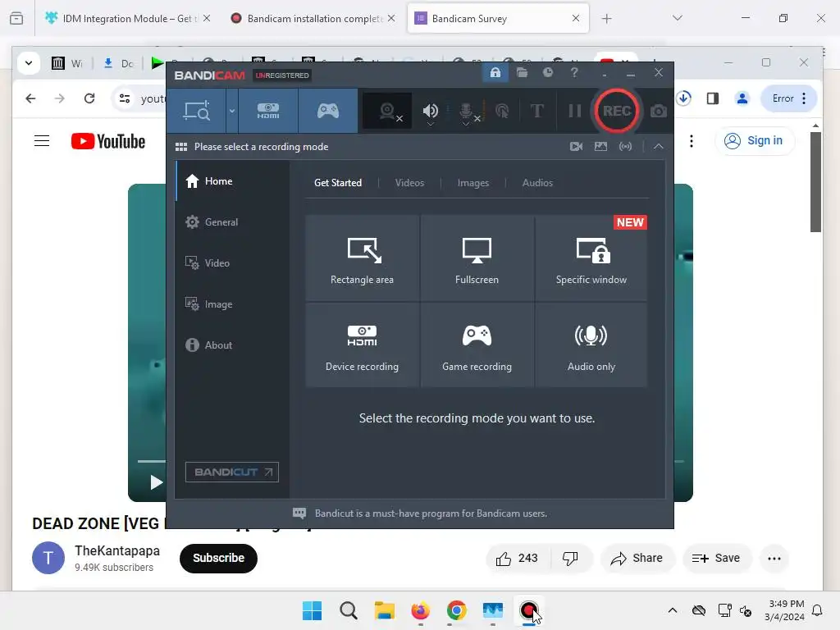Open the video list camcorder icon
Image resolution: width=840 pixels, height=630 pixels.
coord(576,146)
